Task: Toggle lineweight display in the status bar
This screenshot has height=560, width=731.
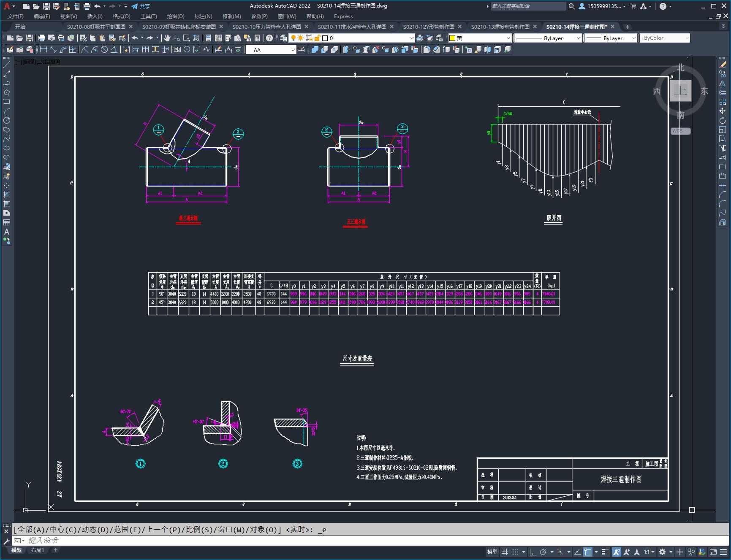Action: click(605, 552)
